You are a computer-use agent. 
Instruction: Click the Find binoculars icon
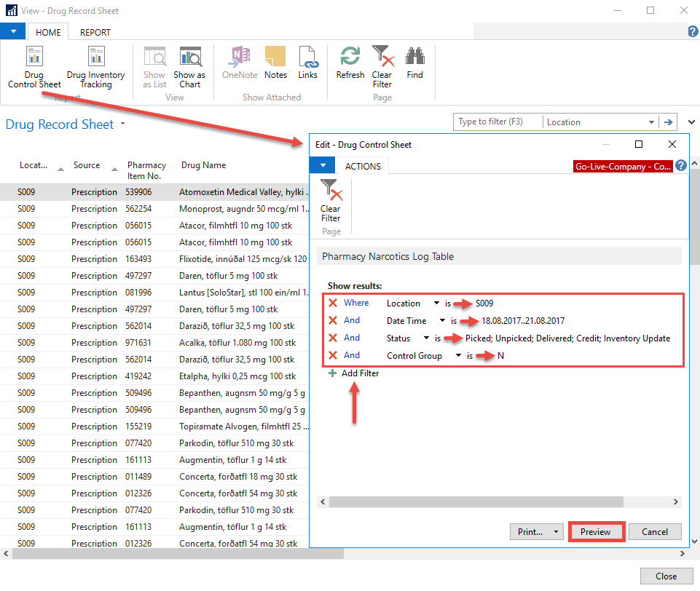[x=414, y=63]
